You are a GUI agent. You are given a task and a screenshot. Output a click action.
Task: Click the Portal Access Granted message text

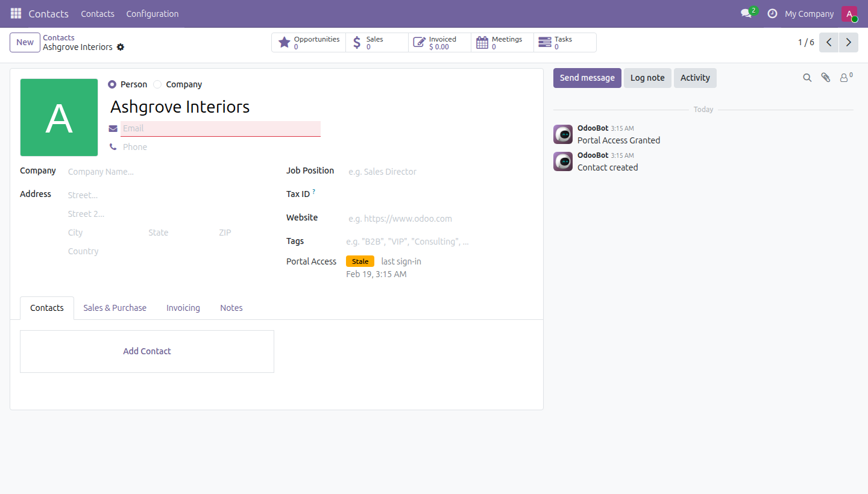[x=618, y=140]
